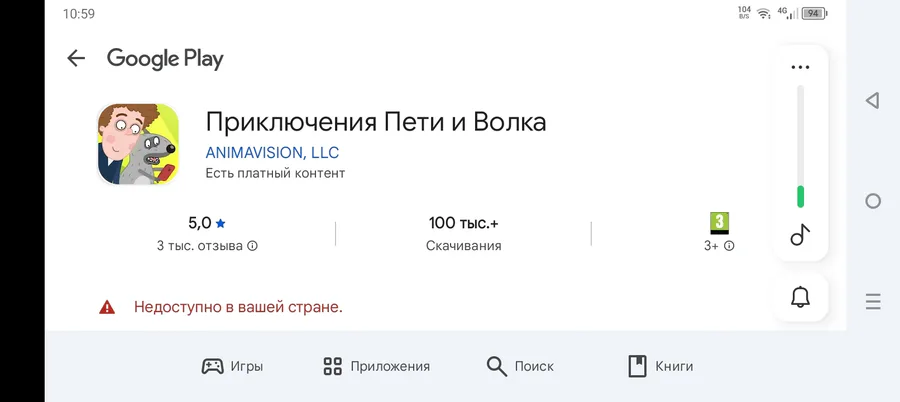This screenshot has width=900, height=402.
Task: Tap the Android recent apps menu button
Action: pos(872,302)
